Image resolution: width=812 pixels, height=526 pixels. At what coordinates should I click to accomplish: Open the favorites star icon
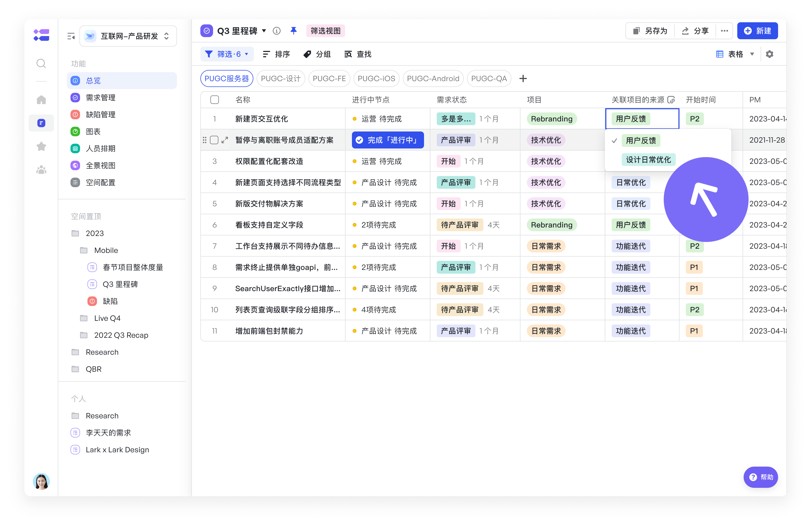tap(41, 146)
